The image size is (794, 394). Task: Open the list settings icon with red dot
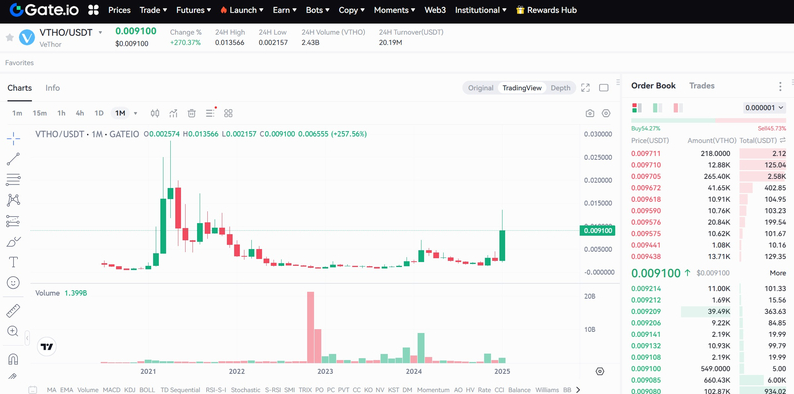tap(210, 113)
